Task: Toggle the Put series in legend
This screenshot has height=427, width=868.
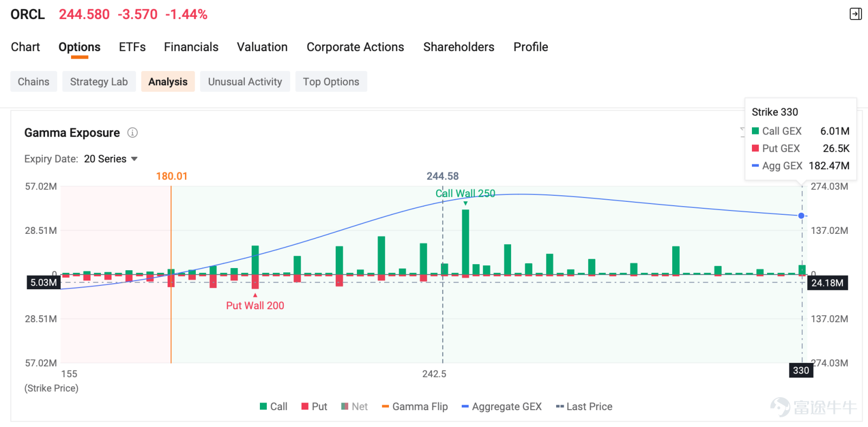Action: pos(314,406)
